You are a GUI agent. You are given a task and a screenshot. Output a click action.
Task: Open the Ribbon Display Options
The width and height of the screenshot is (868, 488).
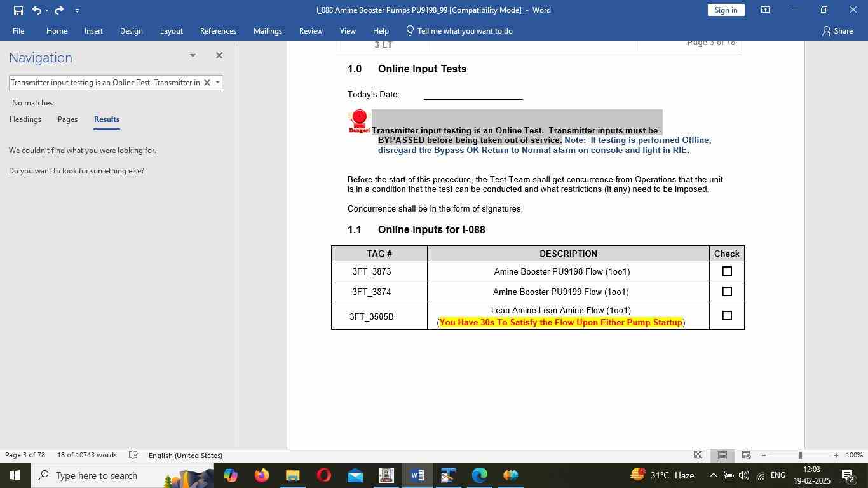[x=766, y=10]
